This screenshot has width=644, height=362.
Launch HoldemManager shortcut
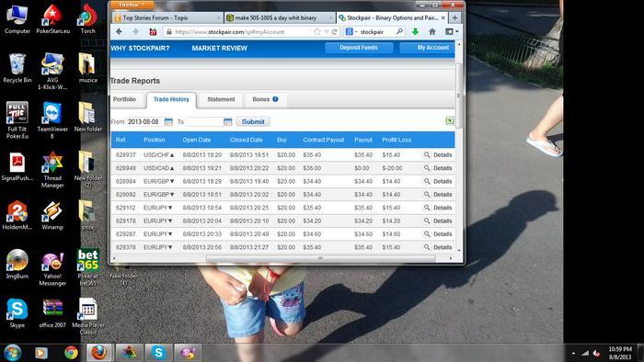[x=17, y=215]
